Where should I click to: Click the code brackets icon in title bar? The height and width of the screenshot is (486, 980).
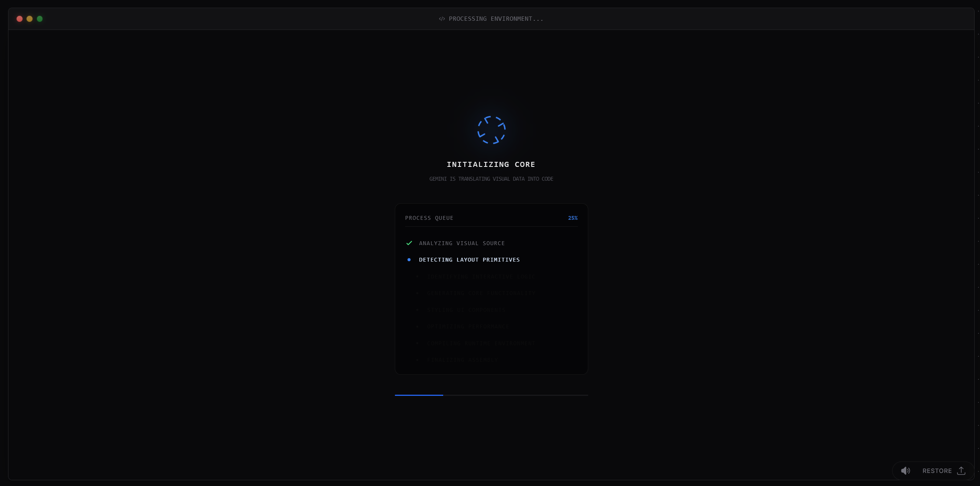[442, 19]
